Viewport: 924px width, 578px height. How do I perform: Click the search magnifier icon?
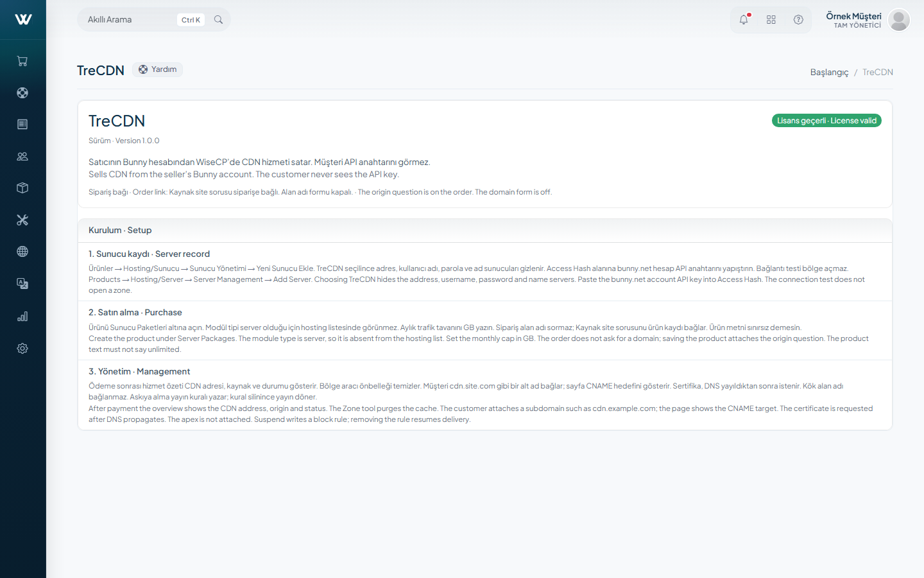[218, 20]
